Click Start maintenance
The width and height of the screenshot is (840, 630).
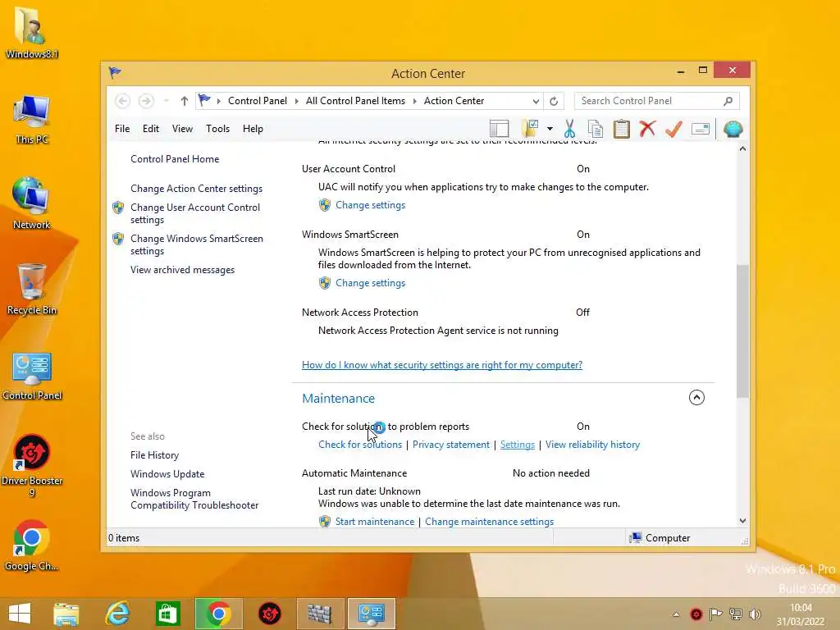[374, 522]
